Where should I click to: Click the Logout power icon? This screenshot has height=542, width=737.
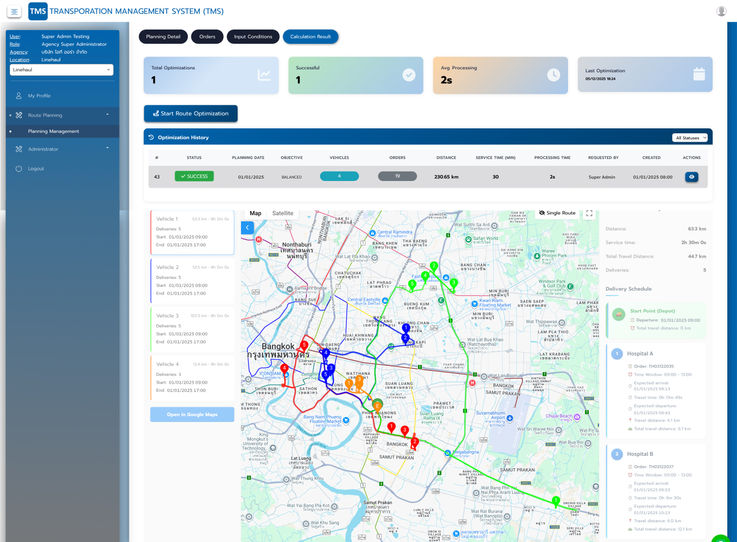(19, 169)
